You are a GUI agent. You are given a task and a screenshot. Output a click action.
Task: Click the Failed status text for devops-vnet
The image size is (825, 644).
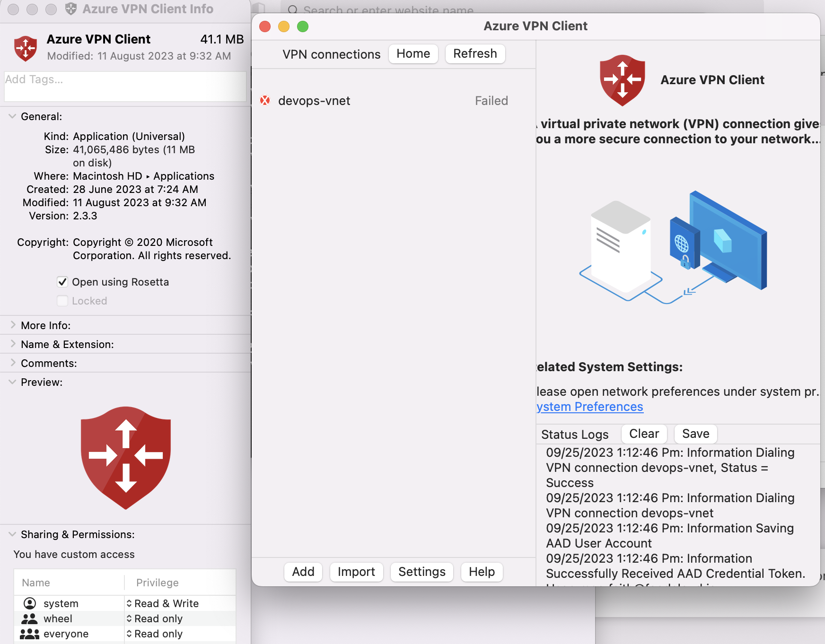pos(491,101)
